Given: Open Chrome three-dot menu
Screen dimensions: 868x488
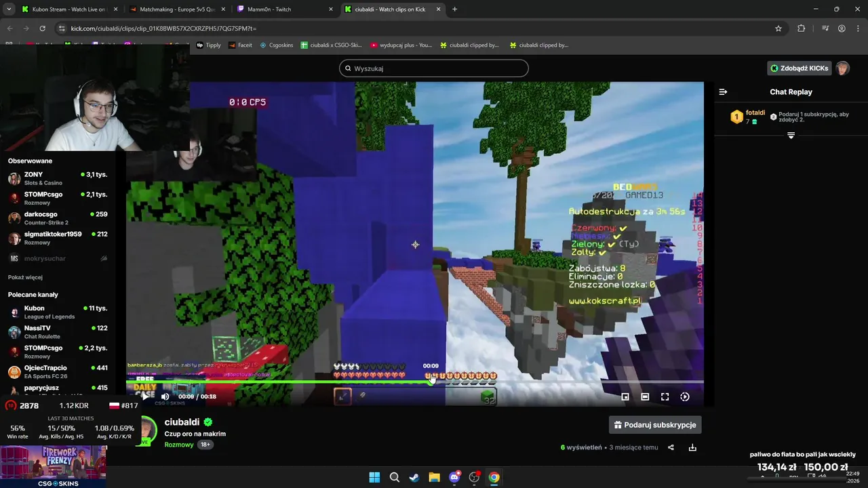Looking at the screenshot, I should 858,28.
